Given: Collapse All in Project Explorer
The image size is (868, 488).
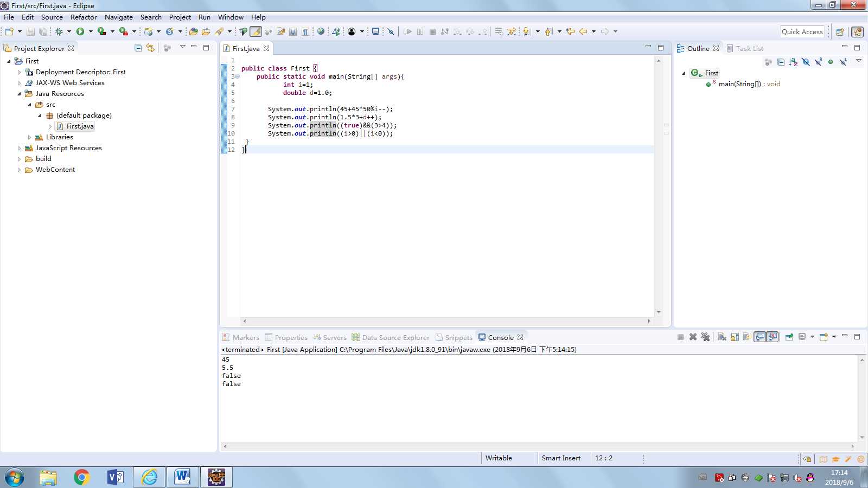Looking at the screenshot, I should coord(138,48).
